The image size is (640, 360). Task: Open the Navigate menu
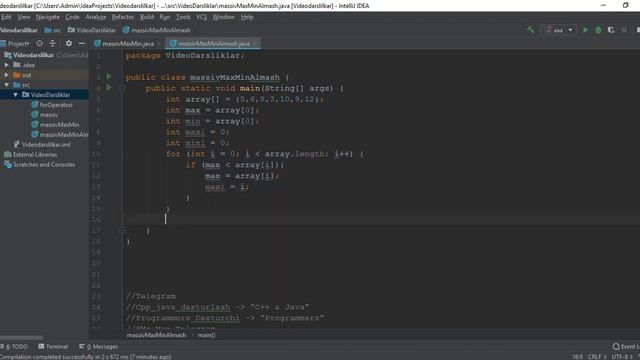tap(47, 17)
